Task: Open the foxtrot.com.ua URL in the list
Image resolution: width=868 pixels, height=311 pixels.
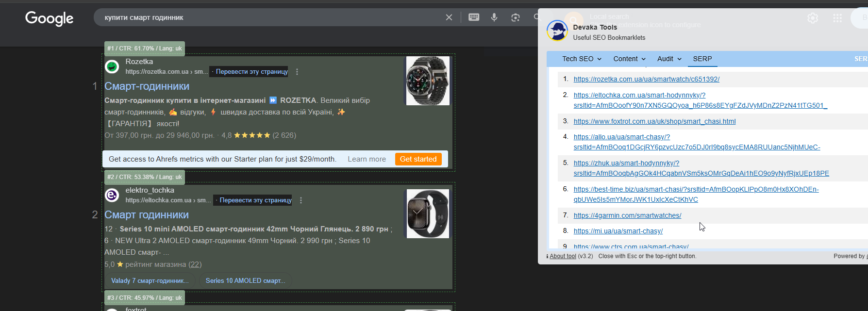Action: point(654,121)
